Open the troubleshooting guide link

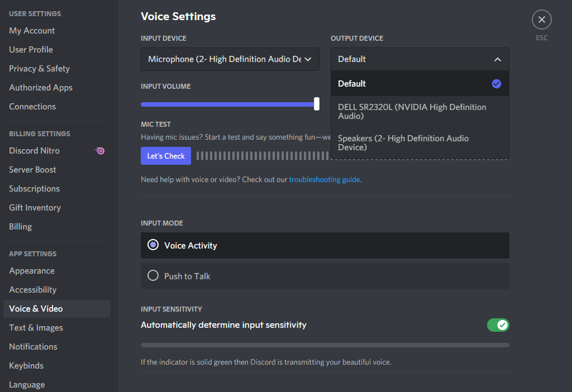324,180
